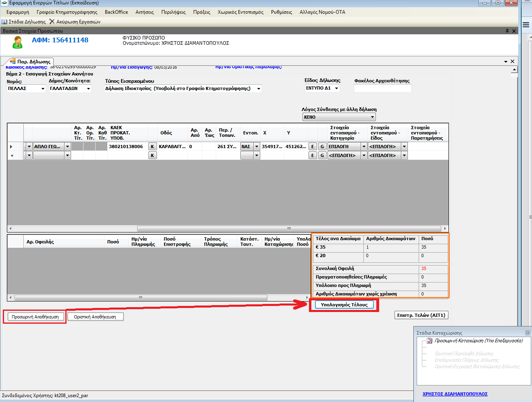The image size is (532, 402).
Task: Click the ΑΦΜ: 156411148 label
Action: [x=60, y=40]
